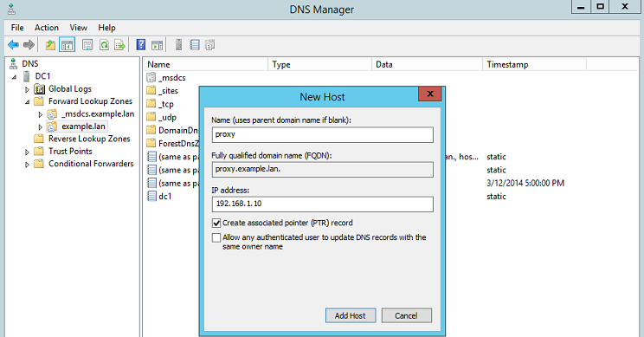Viewport: 644px width, 337px height.
Task: Select the Conditional Forwarders tree label
Action: tap(91, 164)
